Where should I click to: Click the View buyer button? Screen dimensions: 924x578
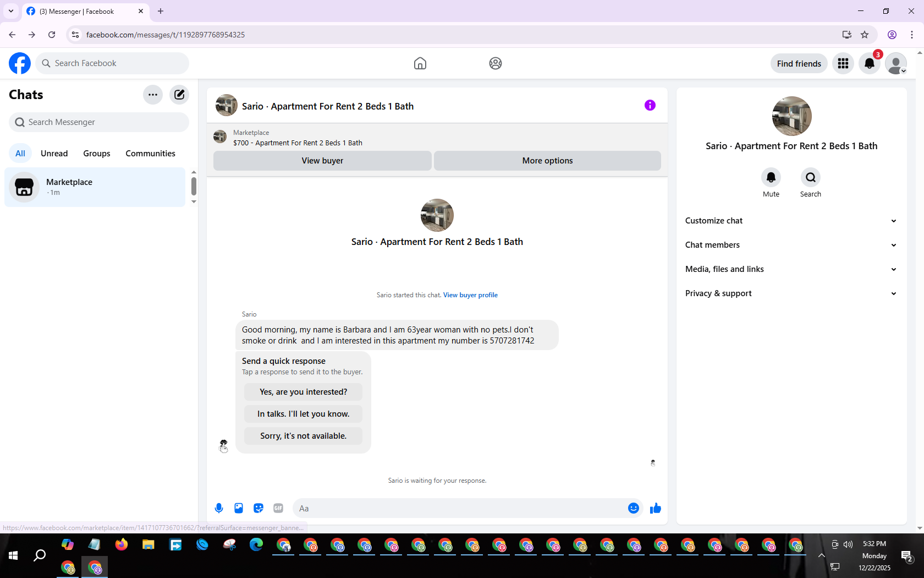322,161
